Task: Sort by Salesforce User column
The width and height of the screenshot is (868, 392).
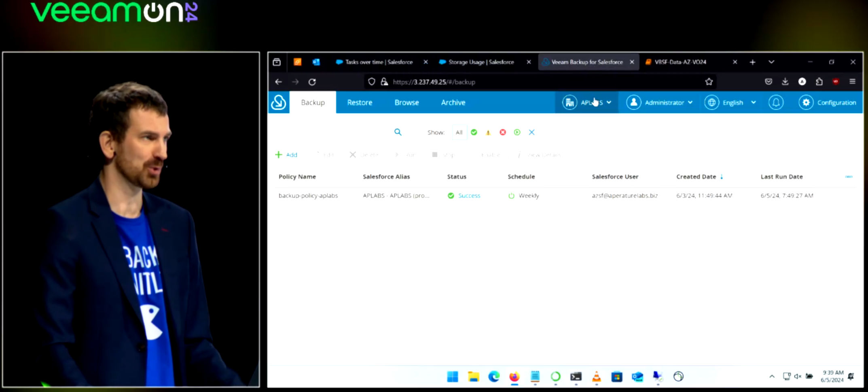Action: pos(615,177)
